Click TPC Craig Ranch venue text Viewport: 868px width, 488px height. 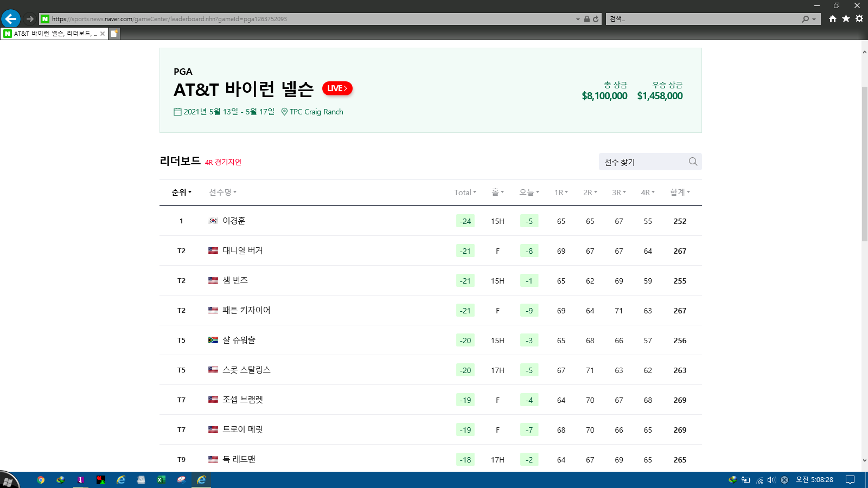[316, 112]
